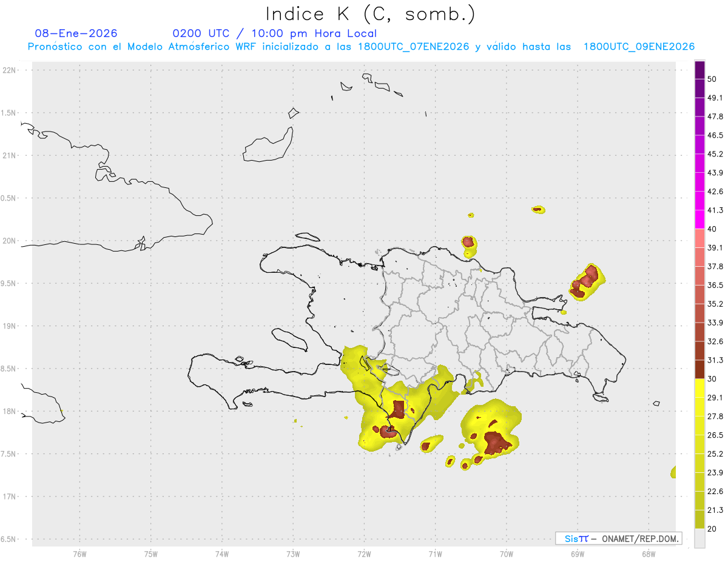Viewport: 728px width, 562px height.
Task: Click the legend value '50'
Action: coord(712,79)
